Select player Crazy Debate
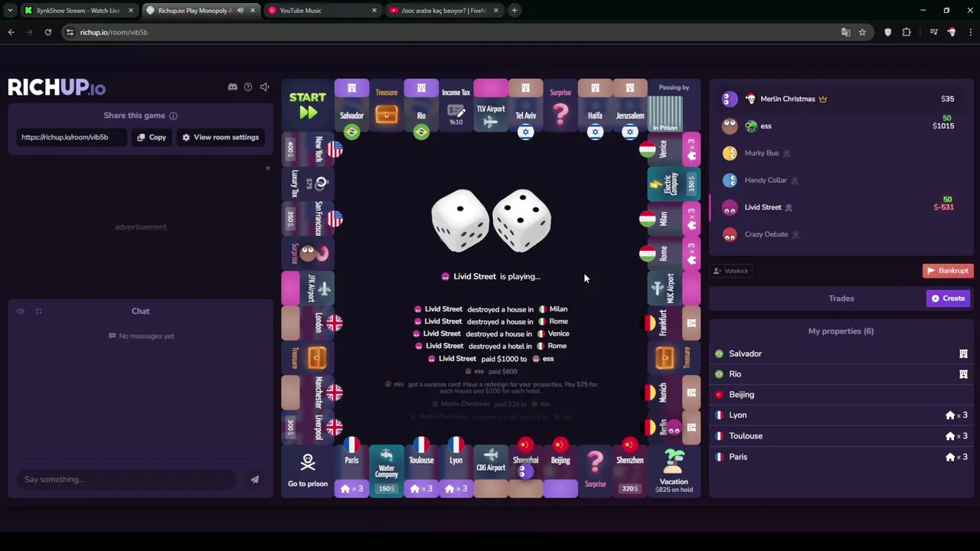Screen dimensions: 980x551 pos(841,234)
